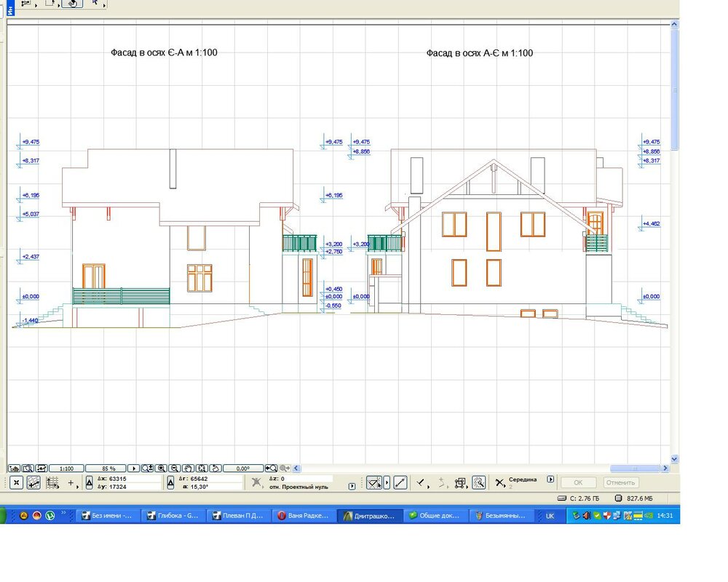Open the Ваня Радке Opera taskbar item
Image resolution: width=728 pixels, height=582 pixels.
[x=303, y=516]
